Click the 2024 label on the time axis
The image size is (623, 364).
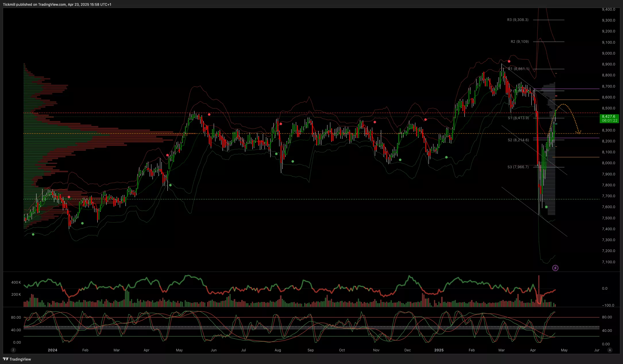(x=53, y=350)
